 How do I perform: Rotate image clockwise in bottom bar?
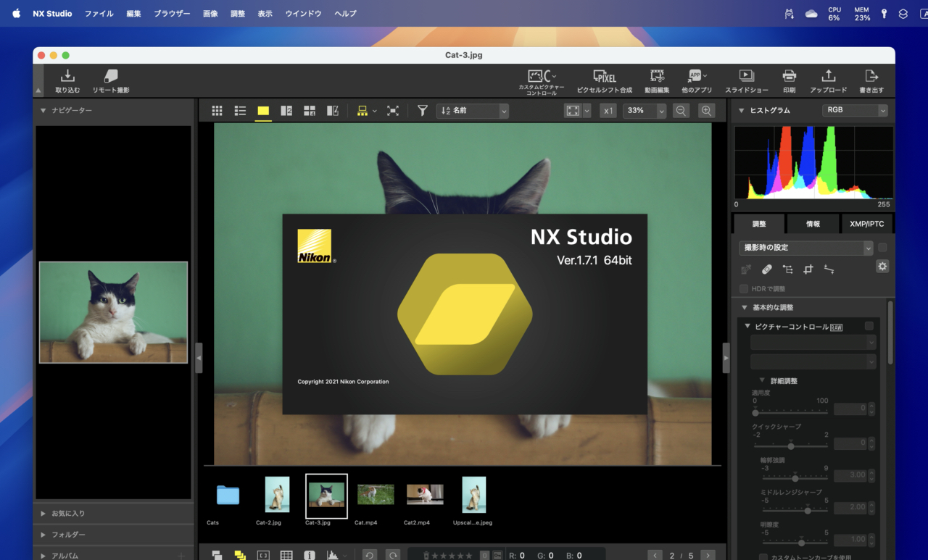coord(392,555)
